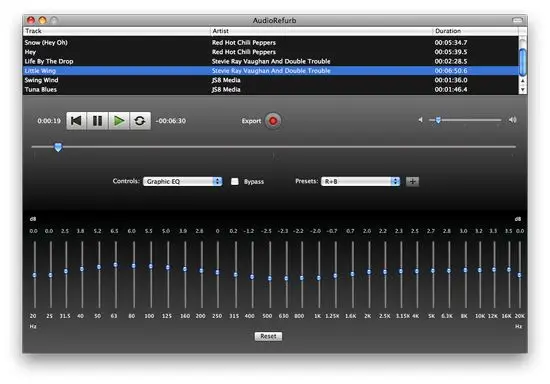Click the 160 Hz EQ band slider

(x=185, y=275)
